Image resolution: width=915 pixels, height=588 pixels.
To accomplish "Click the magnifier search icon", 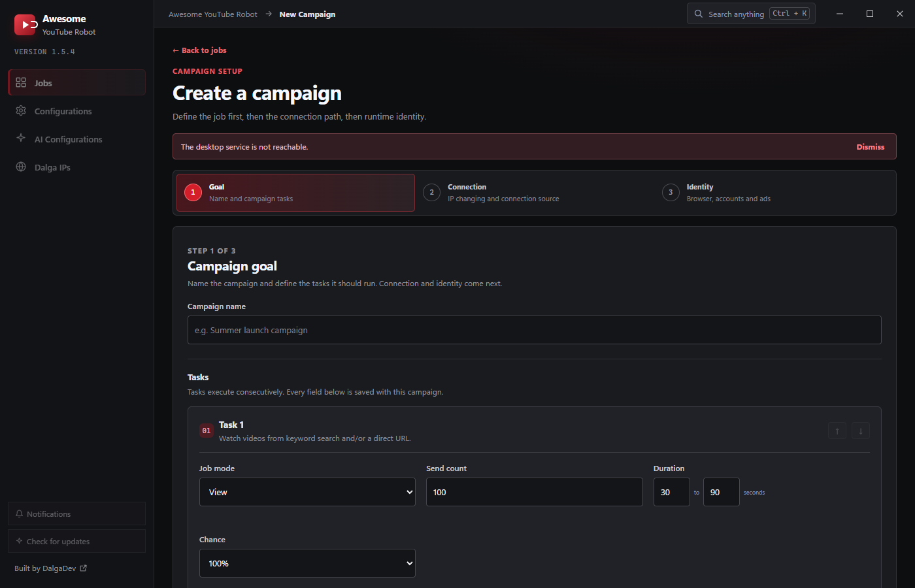I will (699, 14).
